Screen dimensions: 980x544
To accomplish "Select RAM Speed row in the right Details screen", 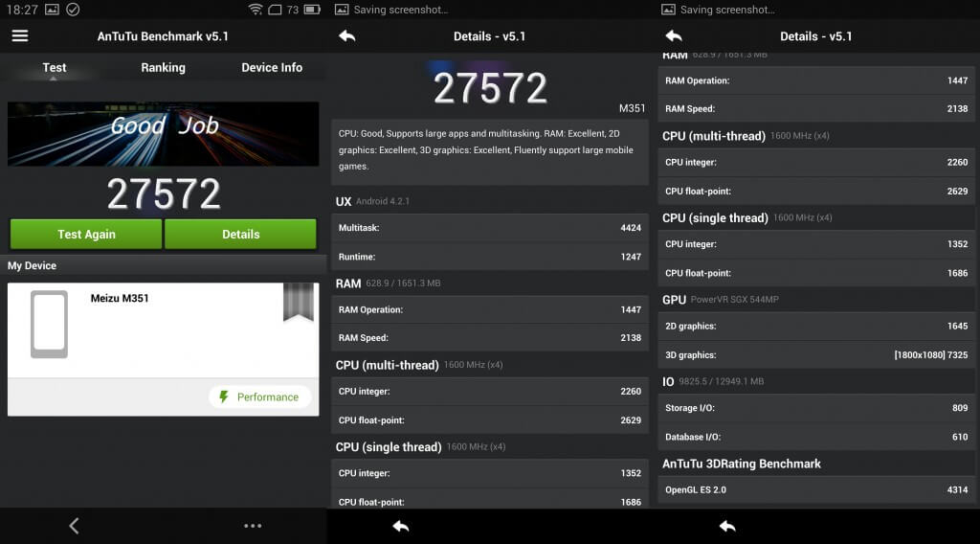I will coord(816,108).
